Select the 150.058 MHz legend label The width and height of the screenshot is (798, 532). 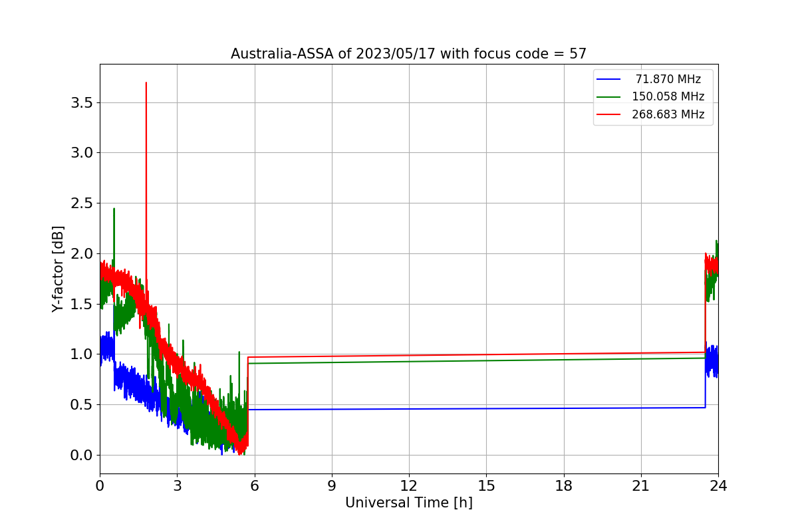click(x=668, y=96)
